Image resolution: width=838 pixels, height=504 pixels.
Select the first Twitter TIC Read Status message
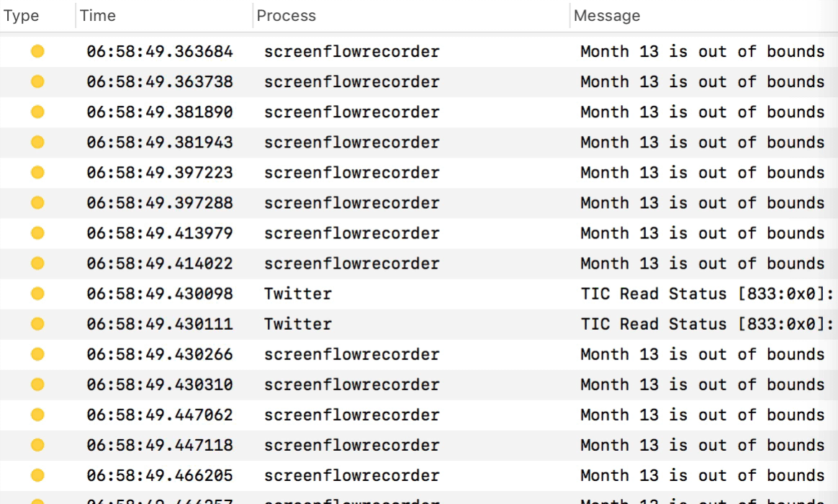click(x=707, y=294)
